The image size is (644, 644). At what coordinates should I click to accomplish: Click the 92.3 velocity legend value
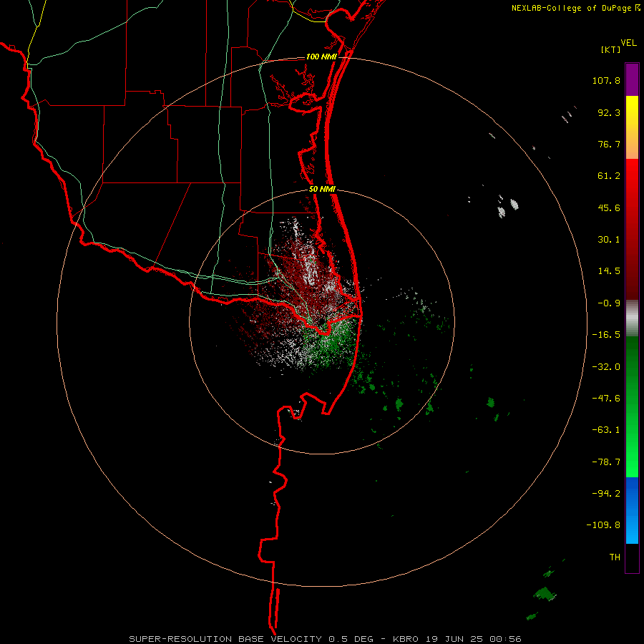point(609,112)
